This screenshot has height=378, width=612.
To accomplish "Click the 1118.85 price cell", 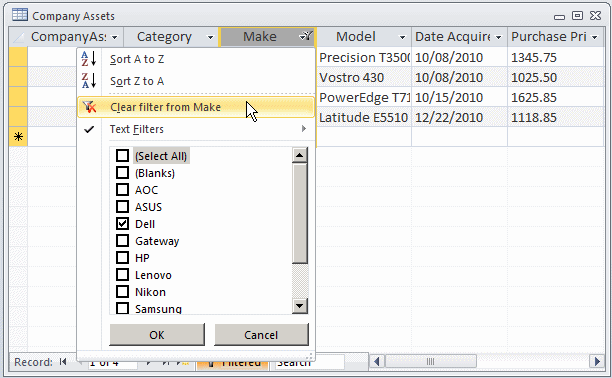I will click(556, 117).
